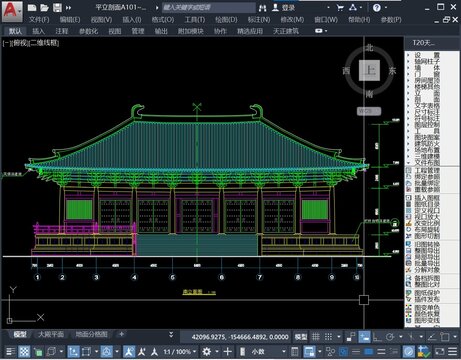Screen dimensions: 461x360
Task: Toggle ortho mode in status bar
Action: coord(377,337)
